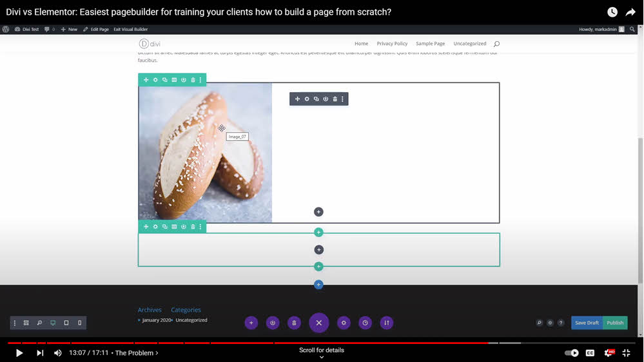644x362 pixels.
Task: Open editing history clock icon
Action: click(365, 323)
